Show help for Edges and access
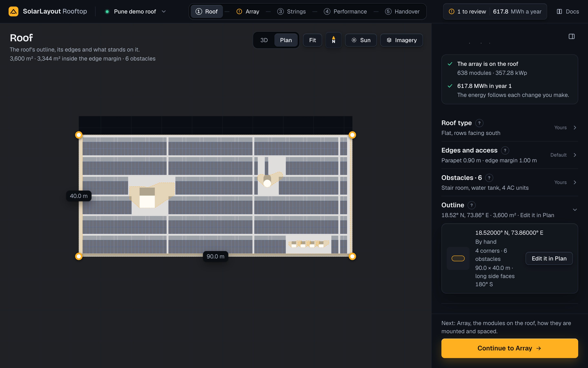Screen dimensions: 588x368 pyautogui.click(x=505, y=150)
